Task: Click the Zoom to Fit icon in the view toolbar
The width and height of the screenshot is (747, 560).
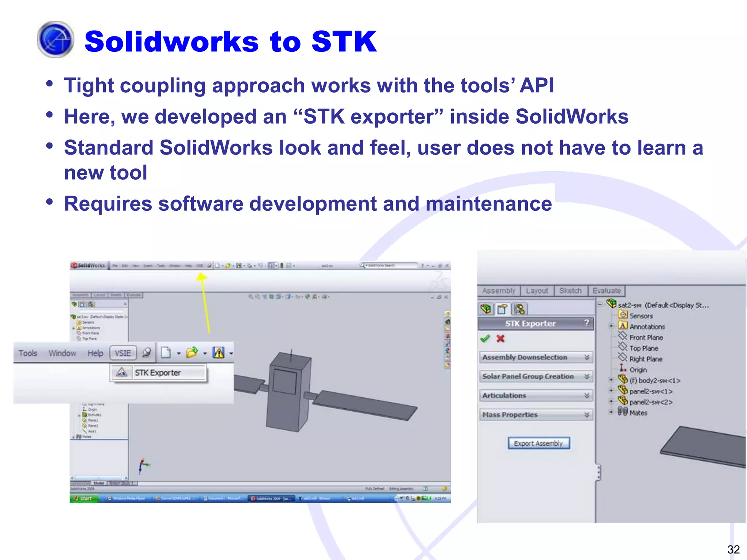Action: click(251, 296)
